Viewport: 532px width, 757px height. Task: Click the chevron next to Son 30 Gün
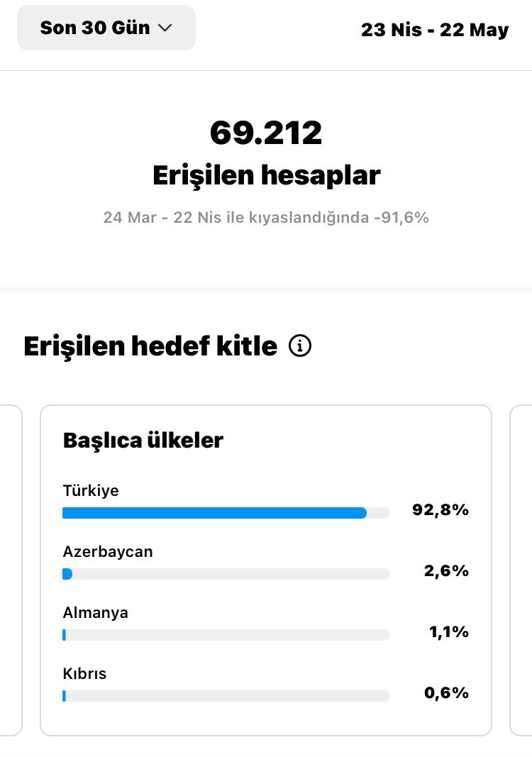pyautogui.click(x=165, y=28)
